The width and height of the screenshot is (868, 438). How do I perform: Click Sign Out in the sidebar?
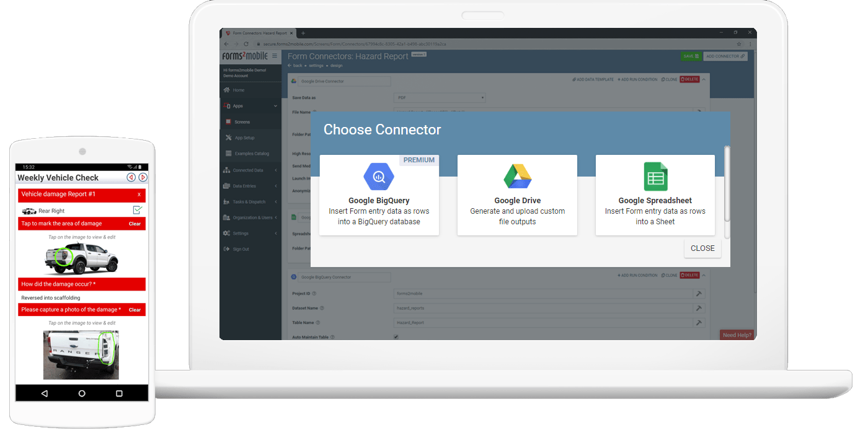point(250,249)
